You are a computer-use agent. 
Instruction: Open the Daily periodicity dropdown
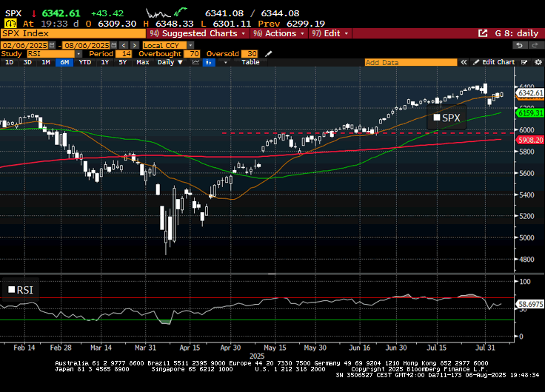point(170,62)
